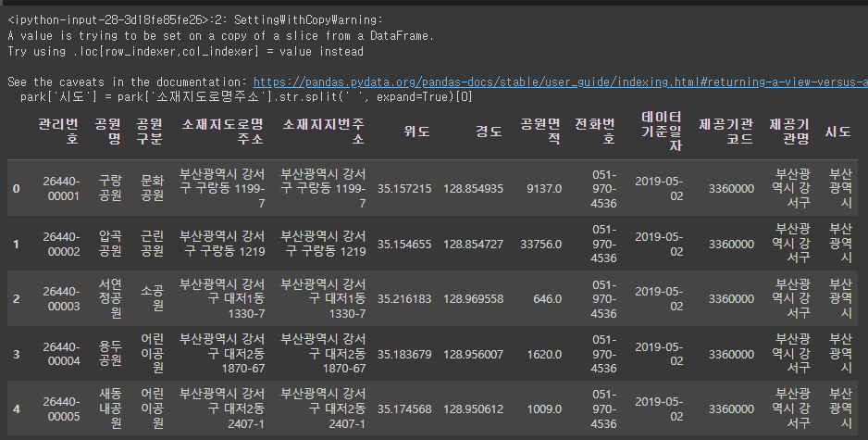Click park area value 646.0

click(548, 298)
